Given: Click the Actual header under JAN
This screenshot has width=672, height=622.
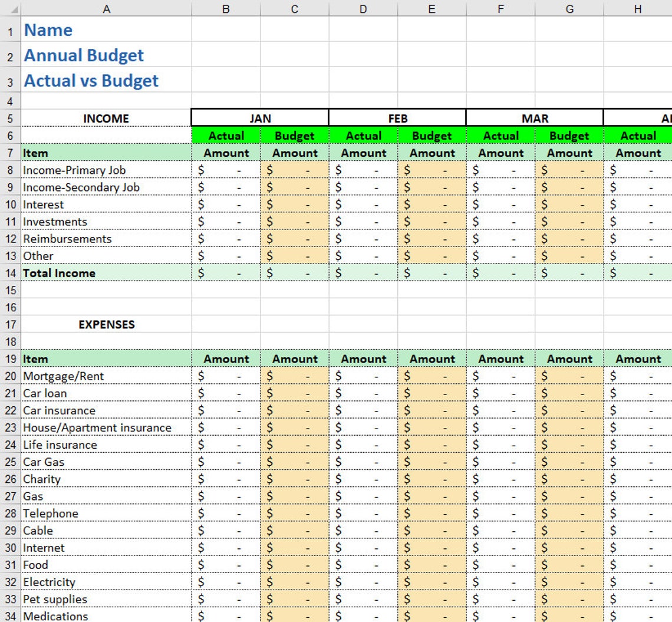Looking at the screenshot, I should [226, 136].
